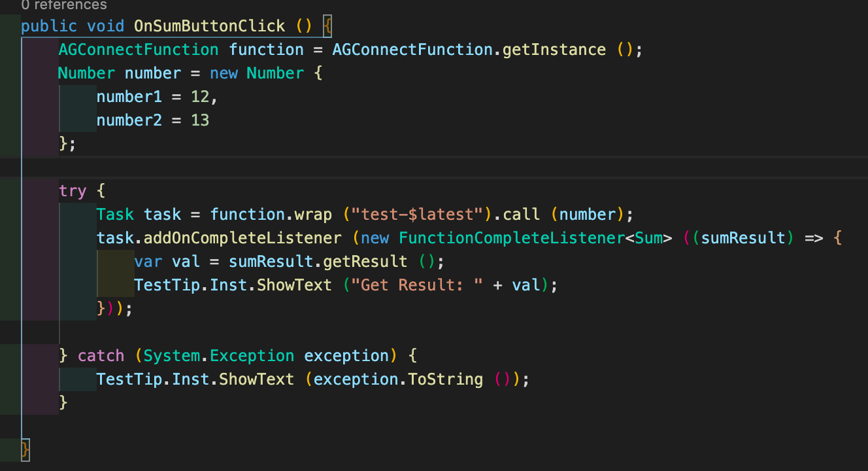Click the capitalized "Exception" type name
Image resolution: width=868 pixels, height=471 pixels.
click(252, 356)
